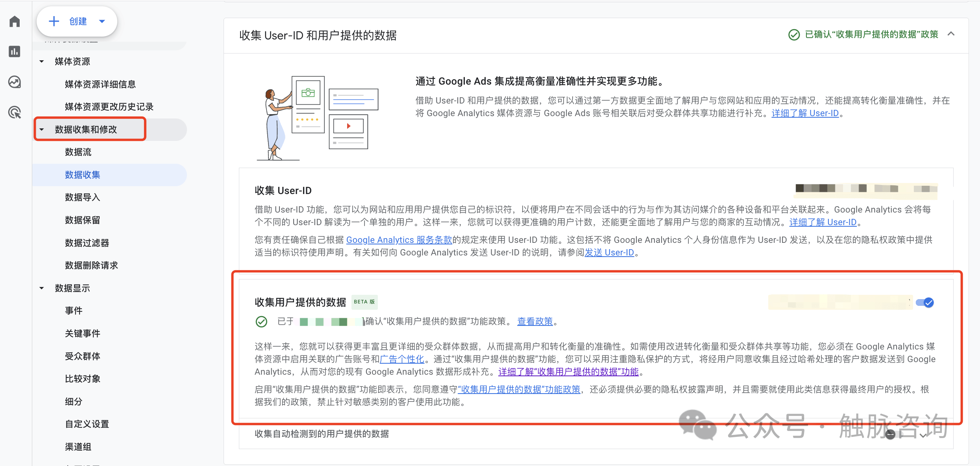Open 广告个性化 link
This screenshot has width=980, height=466.
[x=402, y=359]
